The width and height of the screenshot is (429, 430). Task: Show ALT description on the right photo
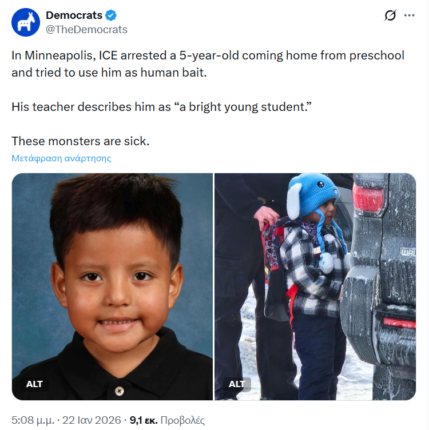pos(237,384)
